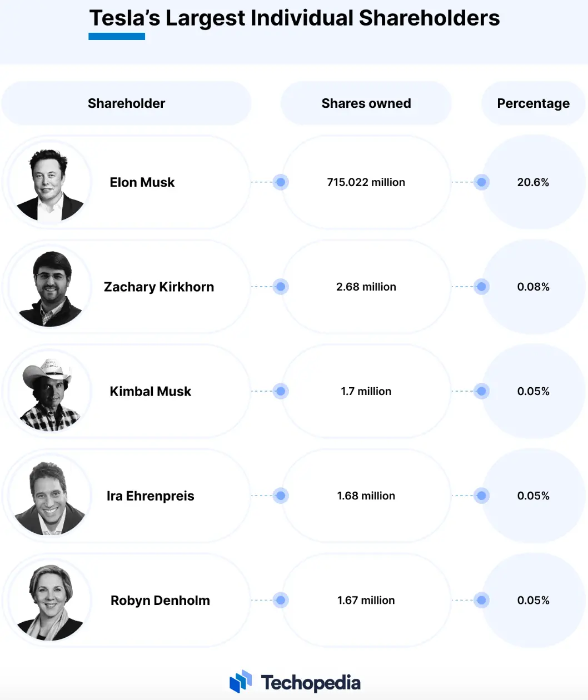Select Elon Musk's portrait photo
This screenshot has width=588, height=700.
50,182
